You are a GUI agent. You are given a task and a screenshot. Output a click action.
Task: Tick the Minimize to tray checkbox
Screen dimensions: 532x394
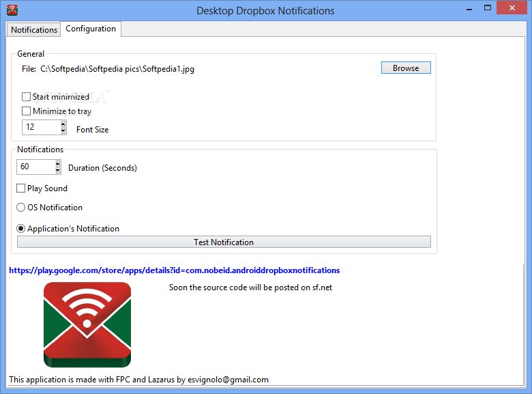(x=26, y=111)
